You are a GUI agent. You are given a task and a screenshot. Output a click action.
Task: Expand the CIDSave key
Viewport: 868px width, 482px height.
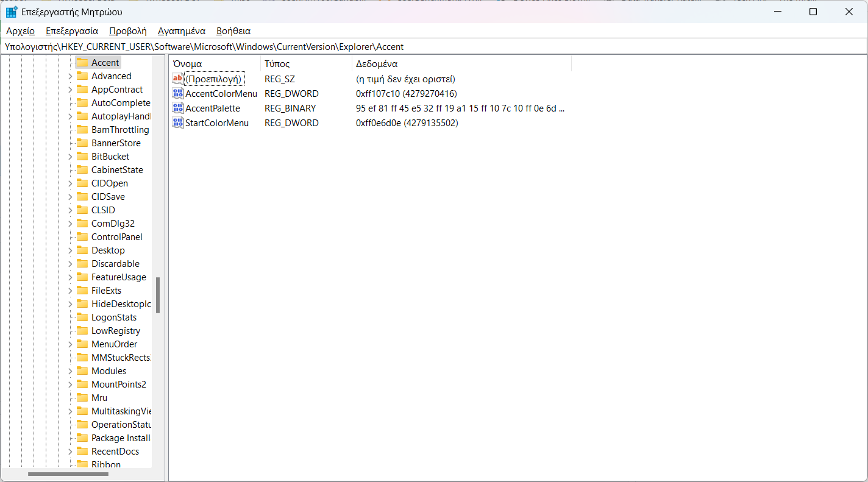70,197
